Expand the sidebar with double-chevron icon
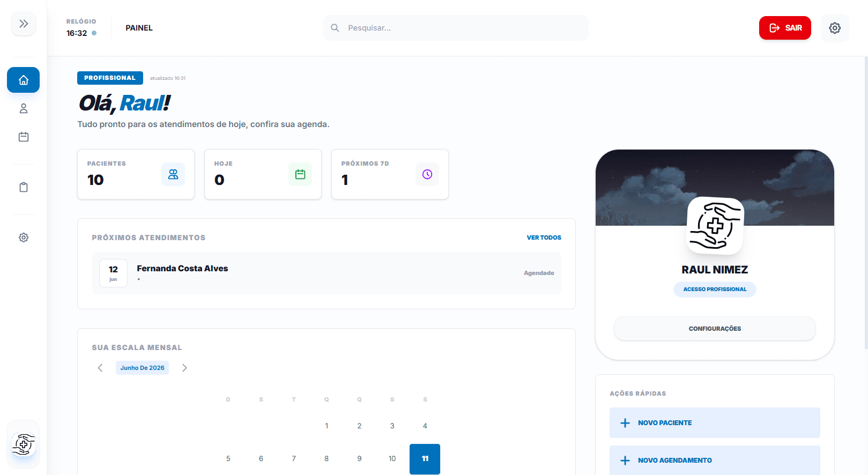The image size is (868, 475). point(24,24)
